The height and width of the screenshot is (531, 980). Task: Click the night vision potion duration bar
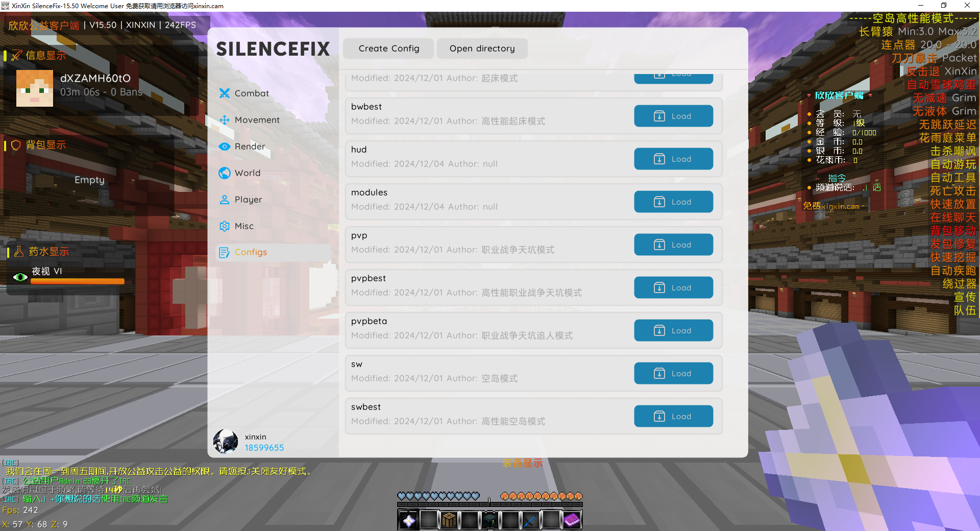(77, 281)
